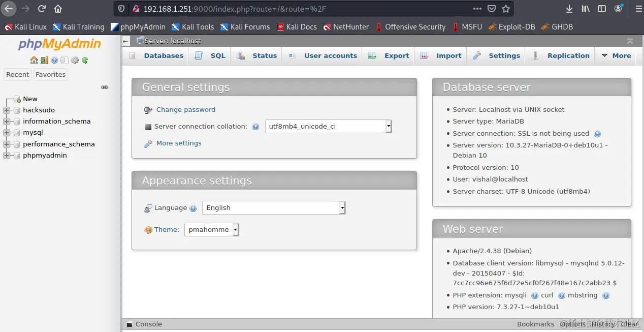The height and width of the screenshot is (332, 644).
Task: Switch to the SQL tab
Action: [x=210, y=56]
